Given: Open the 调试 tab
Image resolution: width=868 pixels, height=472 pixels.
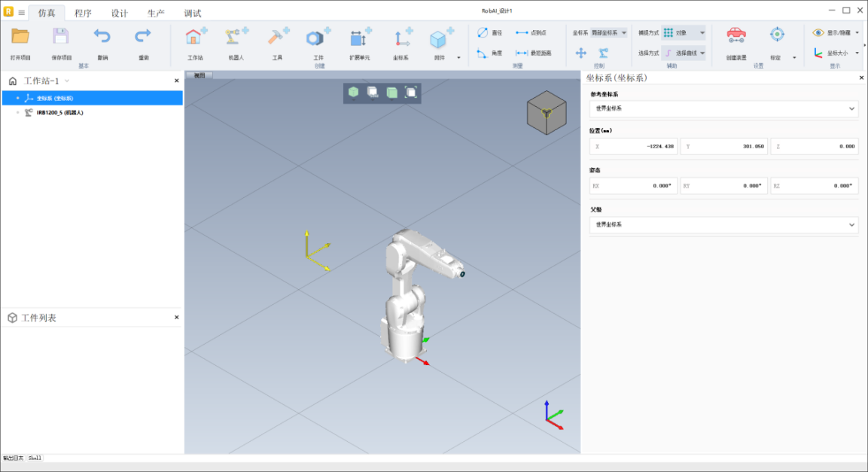Looking at the screenshot, I should 193,13.
